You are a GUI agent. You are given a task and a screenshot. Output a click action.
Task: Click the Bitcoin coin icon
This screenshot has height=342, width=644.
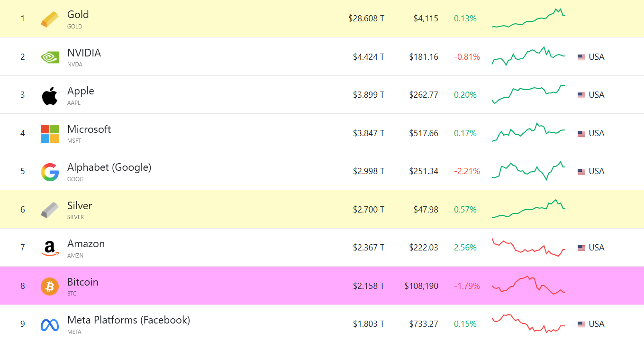50,287
